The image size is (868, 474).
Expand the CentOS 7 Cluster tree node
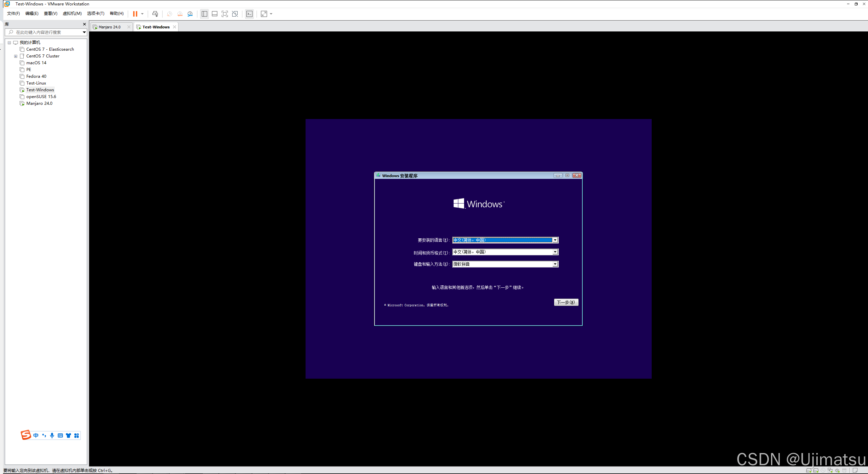coord(16,56)
